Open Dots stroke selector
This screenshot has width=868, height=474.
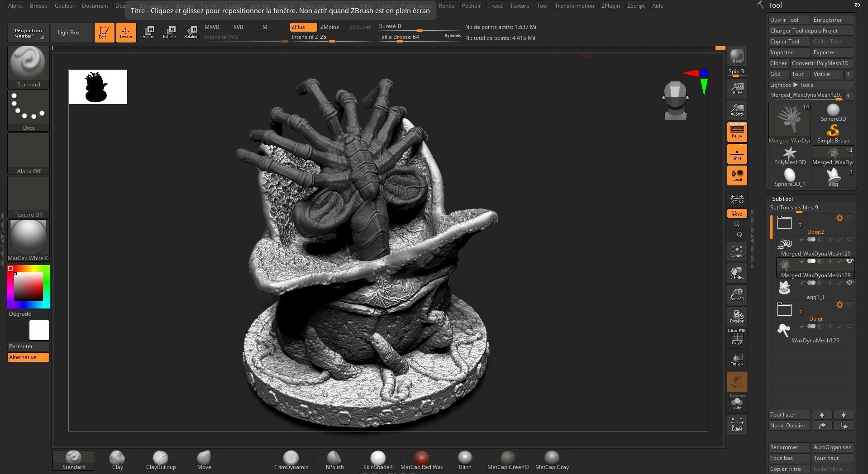tap(29, 110)
